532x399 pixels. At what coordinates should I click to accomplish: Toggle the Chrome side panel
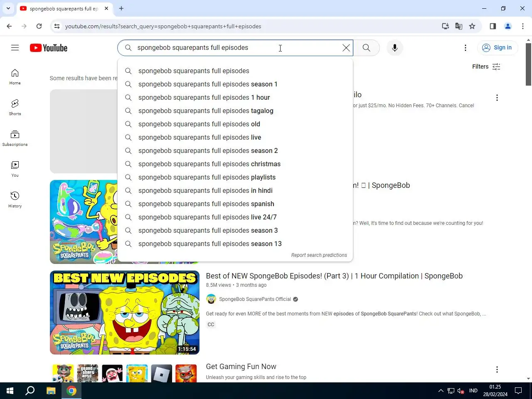[493, 26]
